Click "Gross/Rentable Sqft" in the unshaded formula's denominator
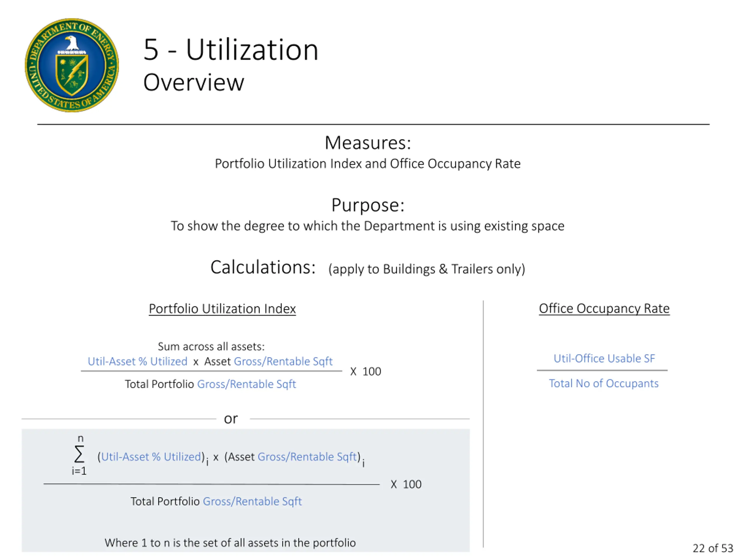Viewport: 747px width, 560px height. pyautogui.click(x=246, y=384)
